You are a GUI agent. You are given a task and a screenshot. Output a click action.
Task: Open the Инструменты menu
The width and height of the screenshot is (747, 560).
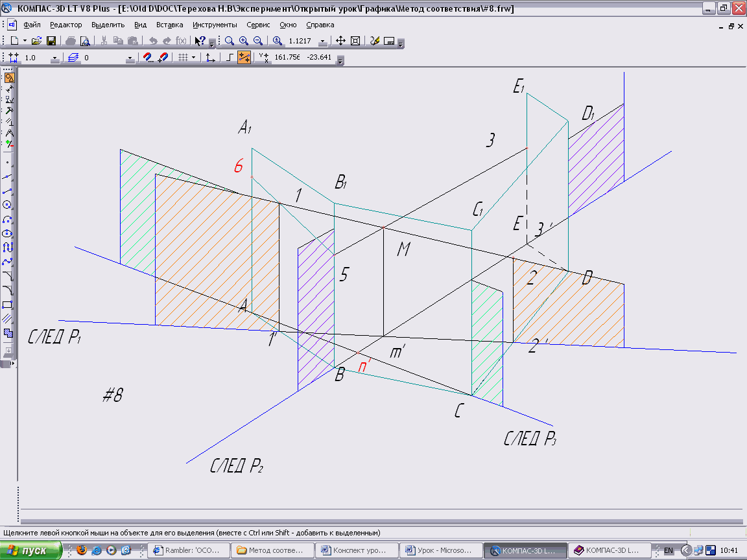click(215, 25)
